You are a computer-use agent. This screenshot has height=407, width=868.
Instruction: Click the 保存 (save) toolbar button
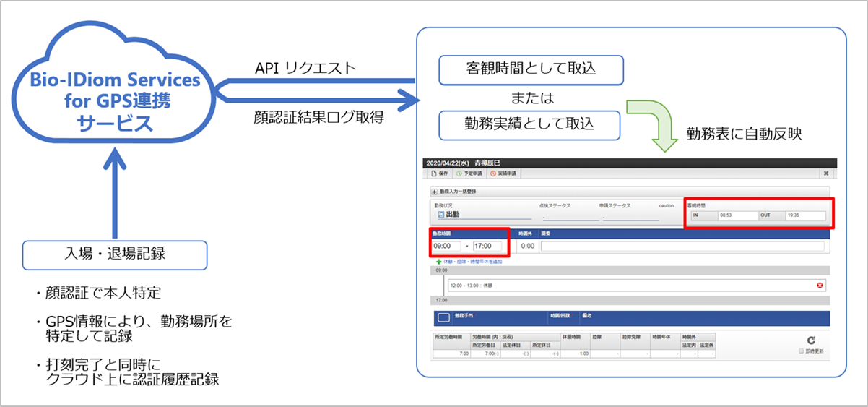439,173
